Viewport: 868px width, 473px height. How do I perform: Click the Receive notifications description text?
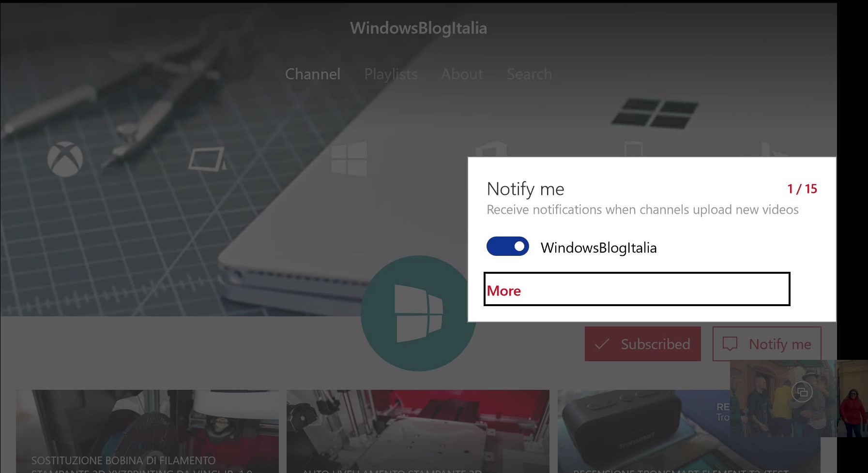coord(642,210)
